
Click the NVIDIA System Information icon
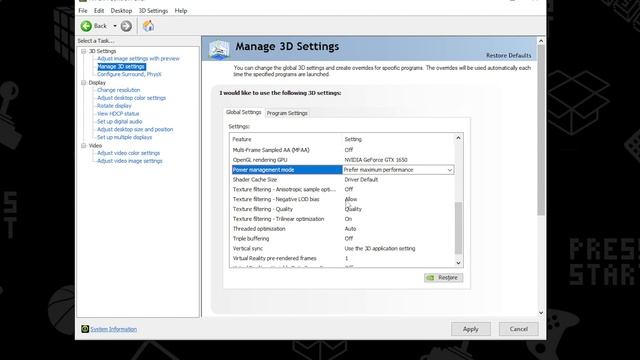[85, 329]
